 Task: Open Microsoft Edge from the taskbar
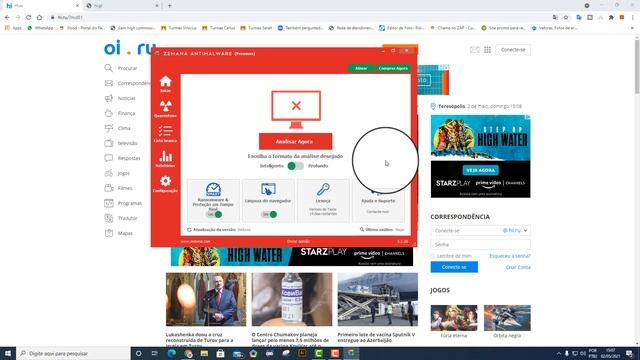171,353
